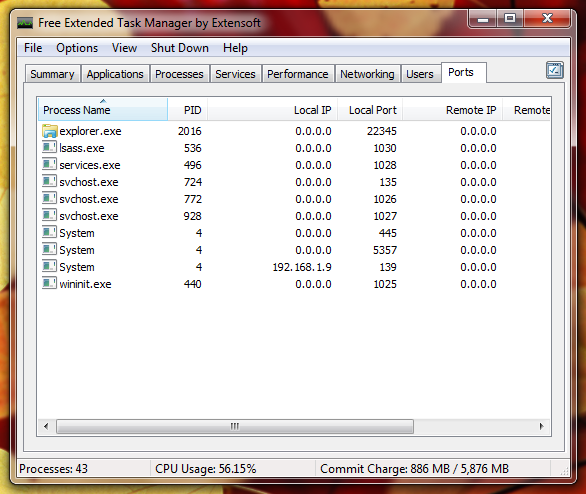586x494 pixels.
Task: Click the explorer.exe folder icon
Action: click(x=49, y=131)
